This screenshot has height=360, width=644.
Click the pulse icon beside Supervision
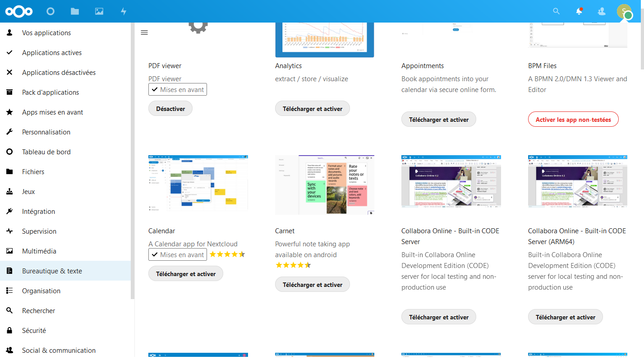[x=9, y=231]
